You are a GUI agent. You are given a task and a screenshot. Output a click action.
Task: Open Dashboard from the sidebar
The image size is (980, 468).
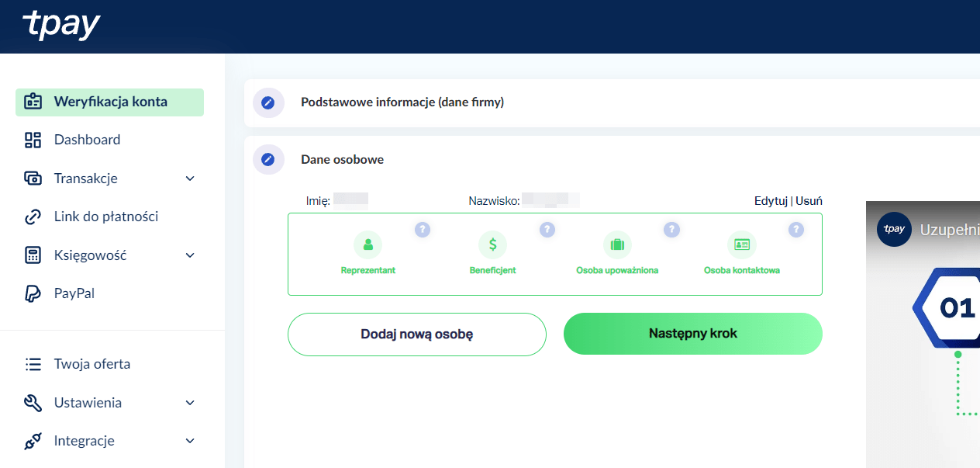click(x=87, y=140)
